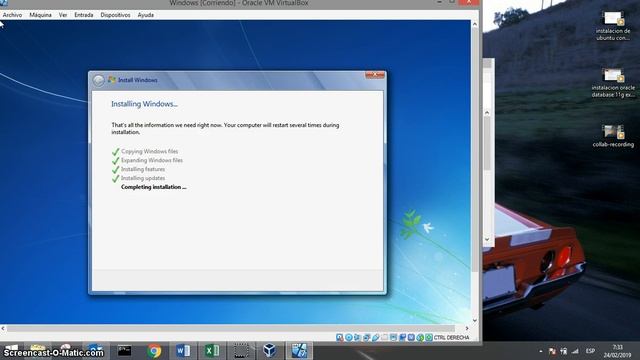The image size is (640, 360).
Task: Open 'instalacion oracle database 11g' desktop icon
Action: [x=613, y=83]
